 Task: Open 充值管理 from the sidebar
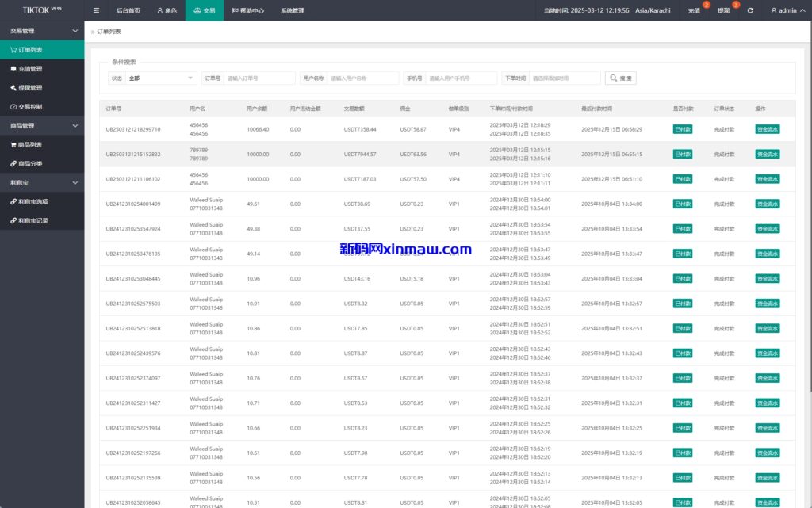(x=30, y=69)
